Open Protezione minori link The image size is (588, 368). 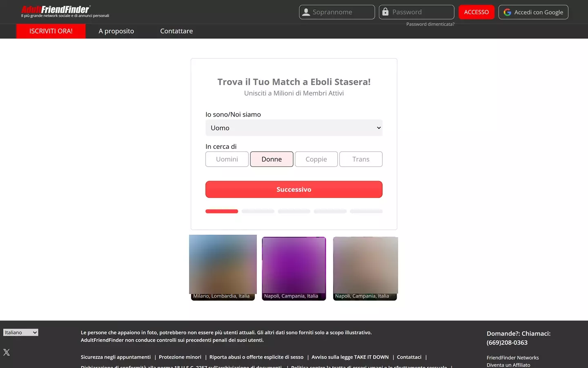pyautogui.click(x=180, y=357)
